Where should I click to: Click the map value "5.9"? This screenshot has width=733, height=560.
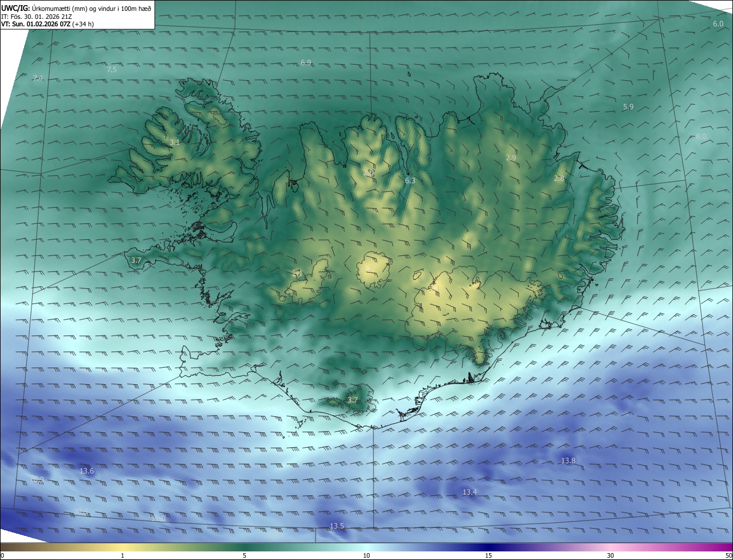[x=628, y=107]
